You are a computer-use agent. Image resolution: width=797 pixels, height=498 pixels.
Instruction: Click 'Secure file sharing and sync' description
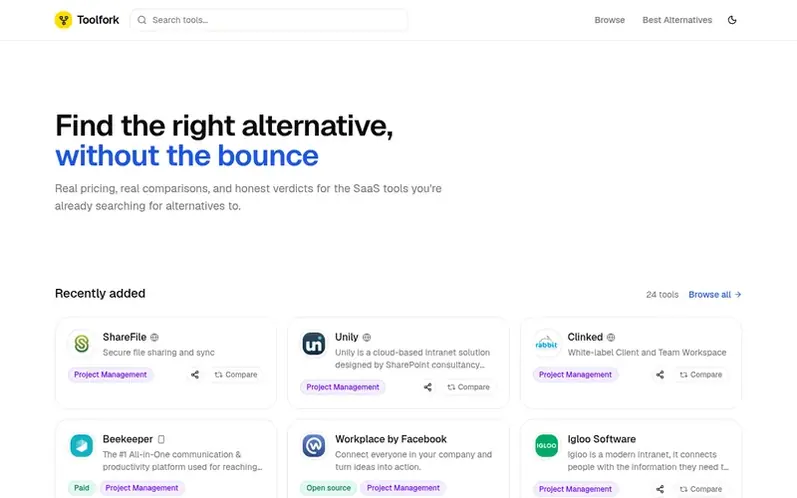click(x=159, y=352)
